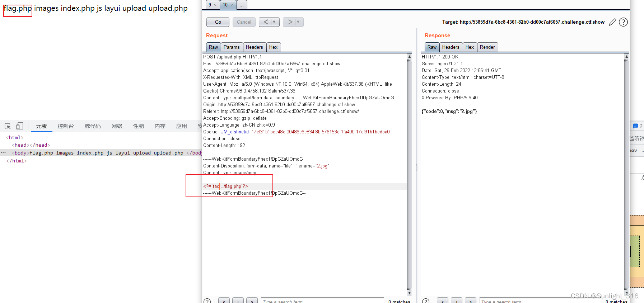Close Repeater tab 9
The height and width of the screenshot is (303, 644).
(x=215, y=5)
